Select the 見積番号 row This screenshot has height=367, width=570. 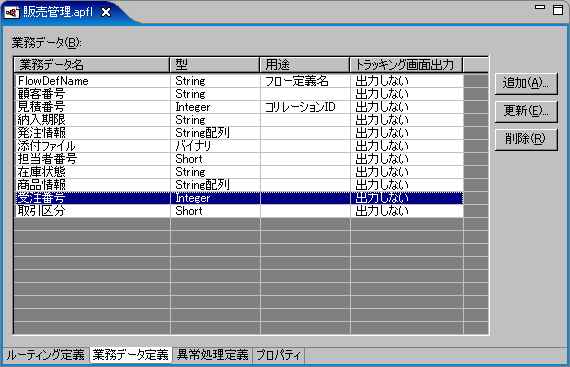(239, 107)
